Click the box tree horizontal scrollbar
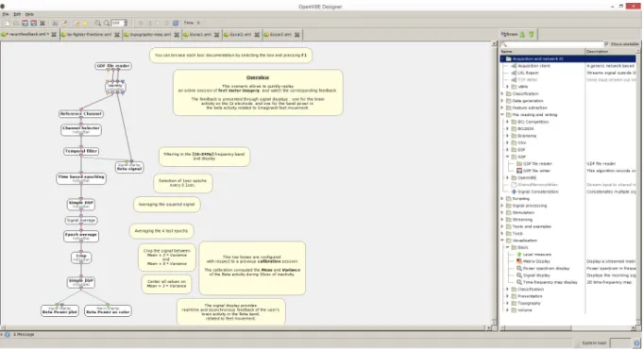644x350 pixels. [x=568, y=328]
